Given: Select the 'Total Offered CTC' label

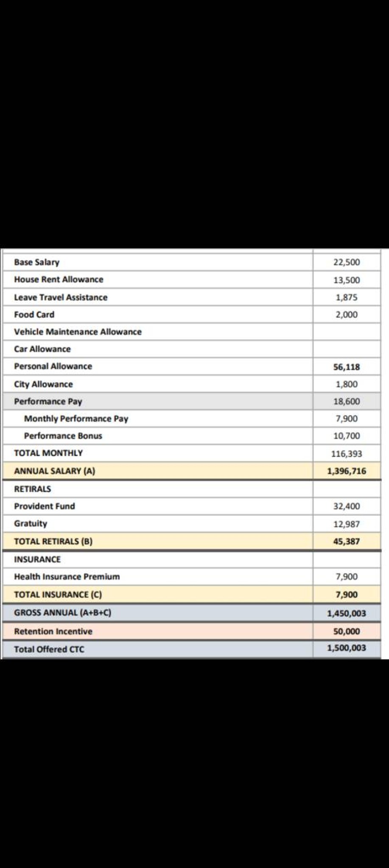Looking at the screenshot, I should (x=49, y=649).
